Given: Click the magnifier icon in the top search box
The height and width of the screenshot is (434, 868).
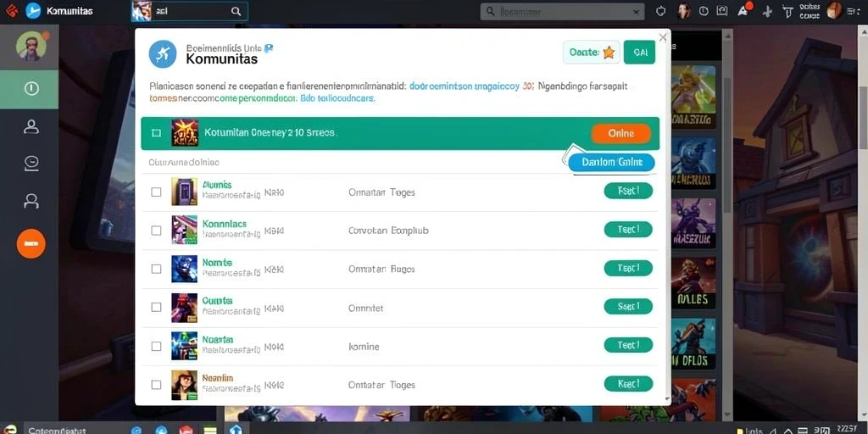Looking at the screenshot, I should pyautogui.click(x=236, y=11).
